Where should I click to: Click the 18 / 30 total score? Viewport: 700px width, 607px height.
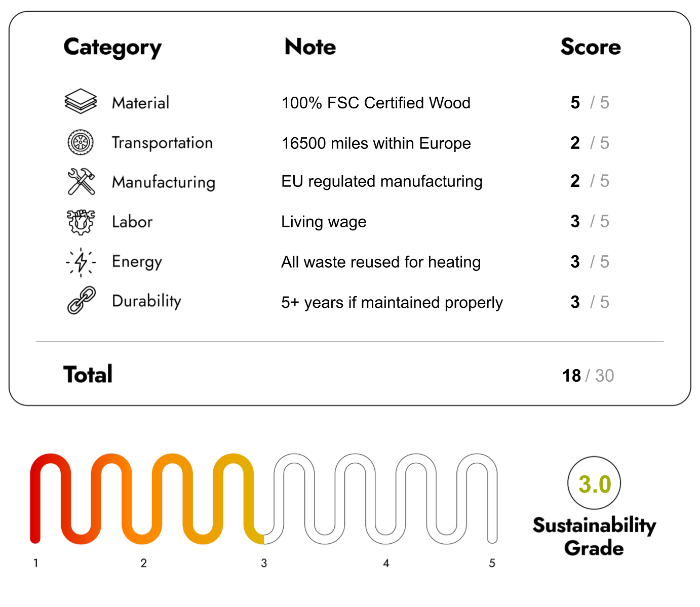[x=588, y=376]
